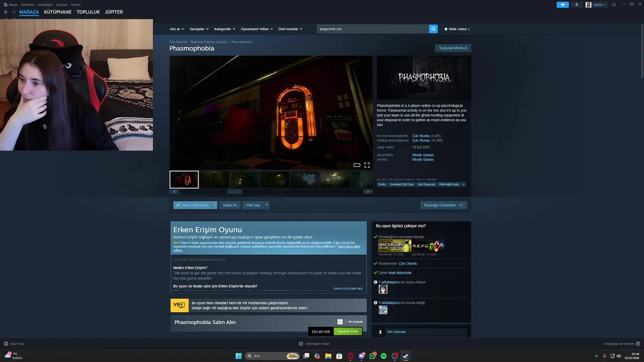The width and height of the screenshot is (644, 362).
Task: Click the Yok Say button
Action: (x=253, y=205)
